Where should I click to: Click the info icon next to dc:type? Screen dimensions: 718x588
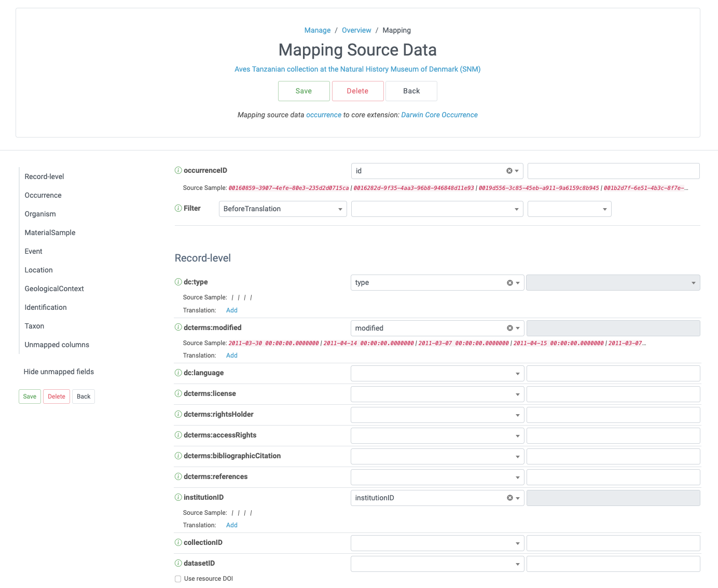(x=177, y=282)
